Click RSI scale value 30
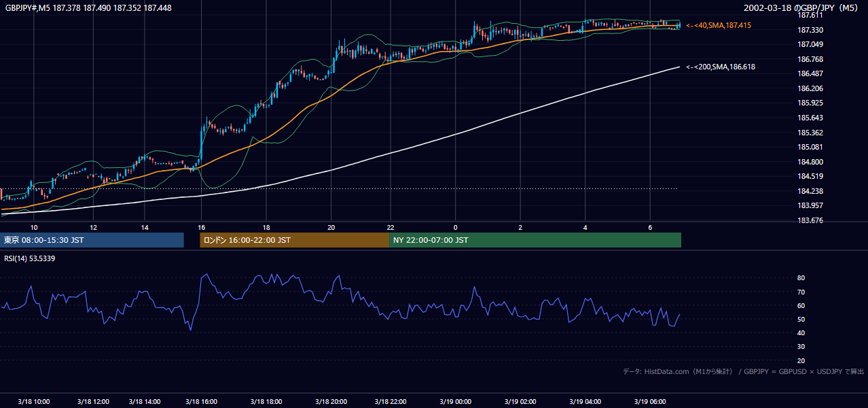This screenshot has height=408, width=868. pos(801,347)
